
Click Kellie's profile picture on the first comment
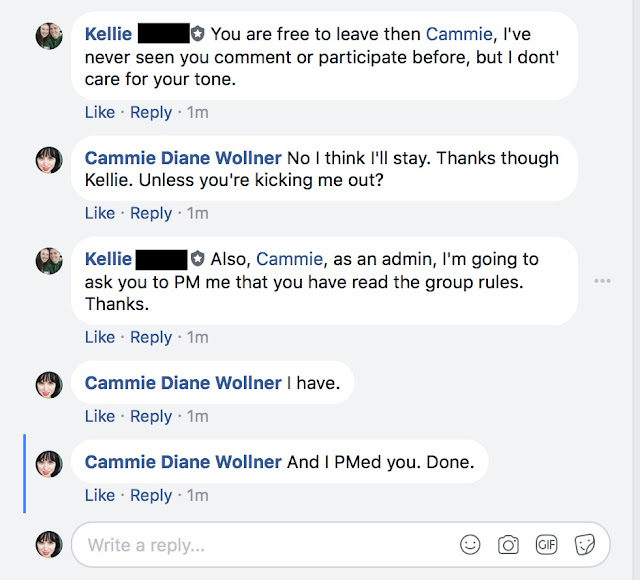pos(50,36)
